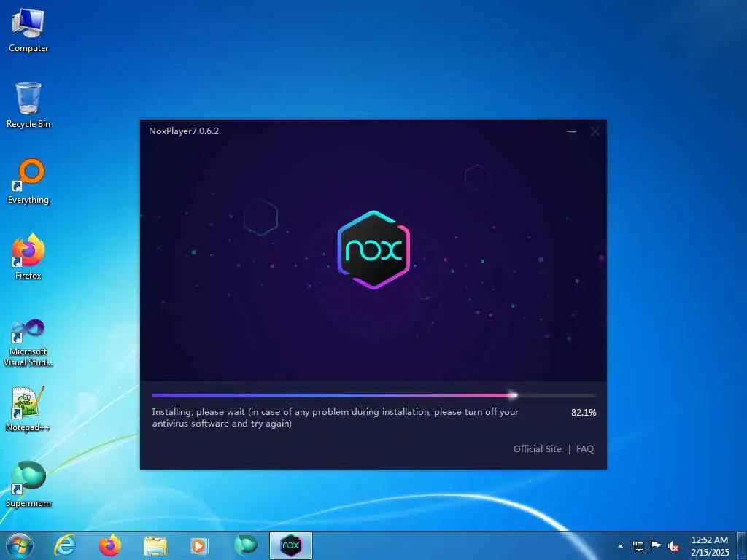The width and height of the screenshot is (747, 560).
Task: Select the Firefox desktop shortcut
Action: [28, 257]
